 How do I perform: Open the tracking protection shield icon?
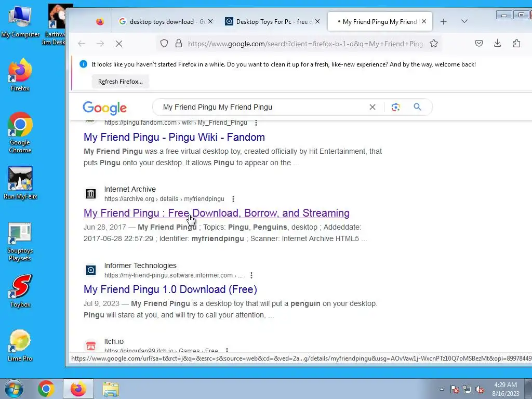click(164, 44)
